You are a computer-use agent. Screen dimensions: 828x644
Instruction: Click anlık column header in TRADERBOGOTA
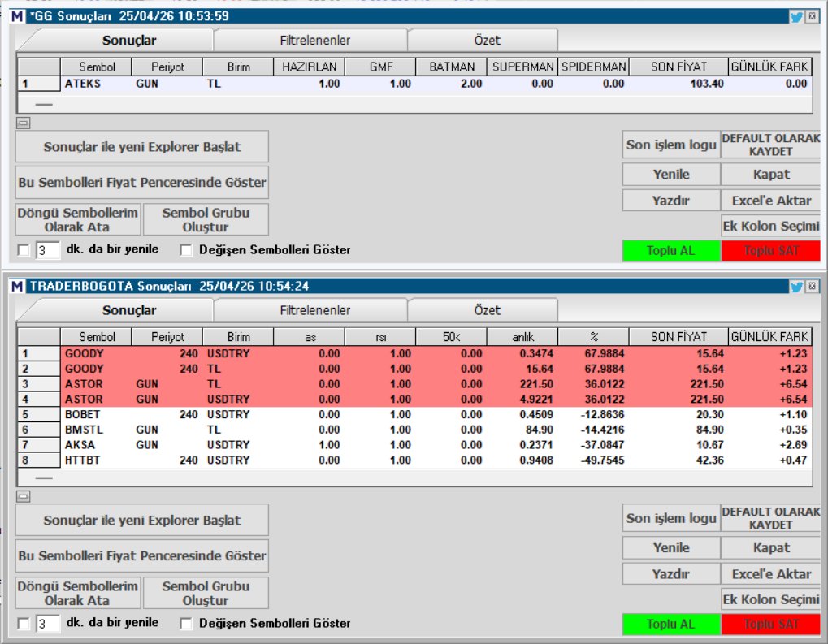coord(522,337)
